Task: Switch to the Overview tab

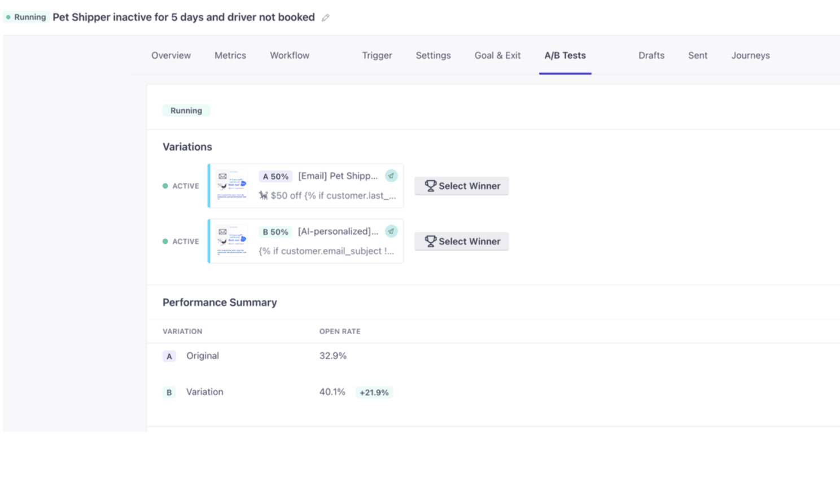Action: pos(171,55)
